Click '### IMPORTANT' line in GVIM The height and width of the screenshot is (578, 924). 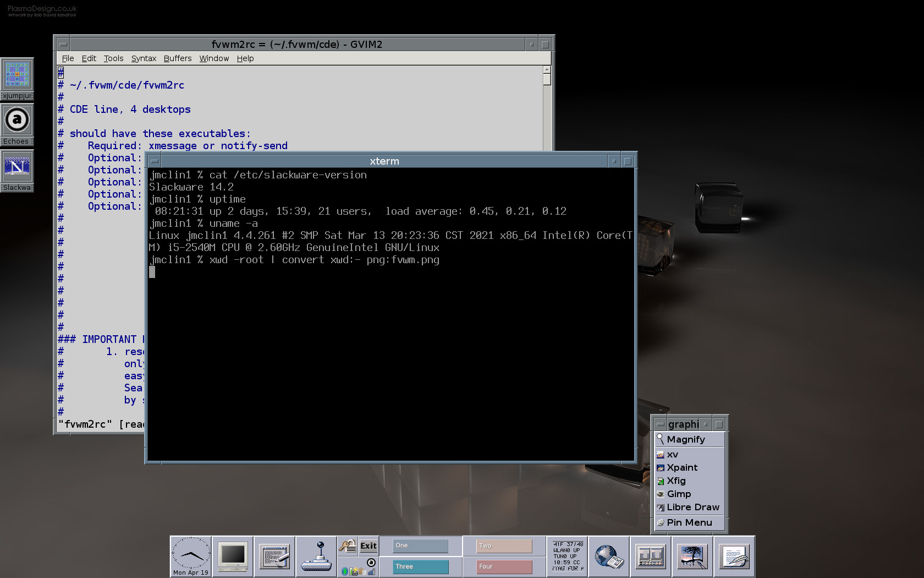point(101,340)
